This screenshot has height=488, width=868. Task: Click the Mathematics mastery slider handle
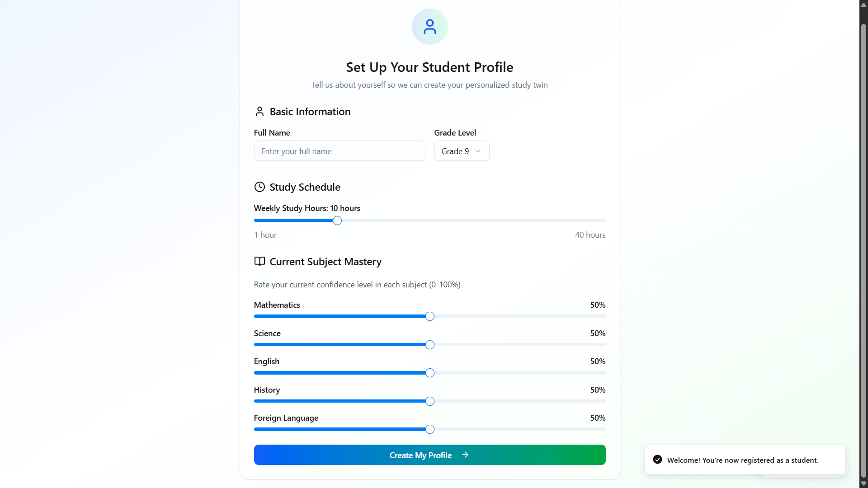pyautogui.click(x=430, y=316)
